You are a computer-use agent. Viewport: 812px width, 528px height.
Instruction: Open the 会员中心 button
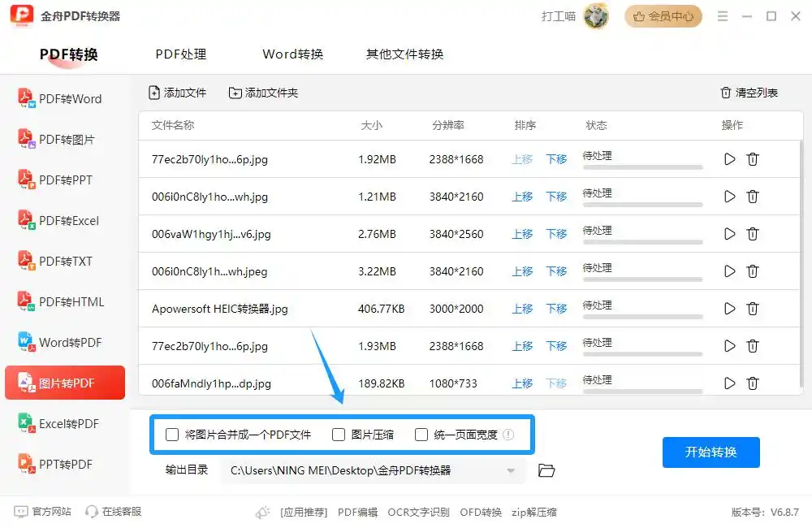point(663,16)
